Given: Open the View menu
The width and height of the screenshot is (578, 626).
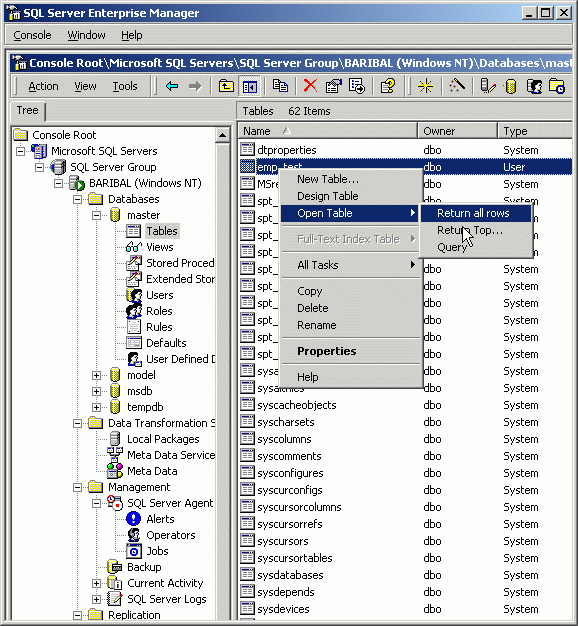Looking at the screenshot, I should [x=85, y=86].
